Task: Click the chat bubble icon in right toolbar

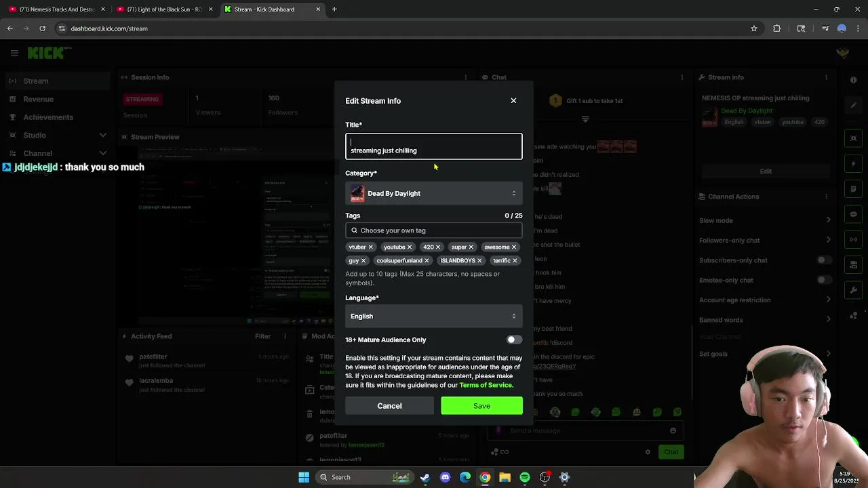Action: tap(853, 214)
